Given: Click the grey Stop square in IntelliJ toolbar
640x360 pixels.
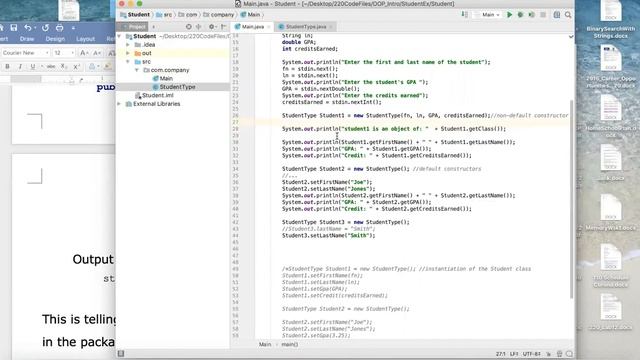Looking at the screenshot, I should pos(543,15).
